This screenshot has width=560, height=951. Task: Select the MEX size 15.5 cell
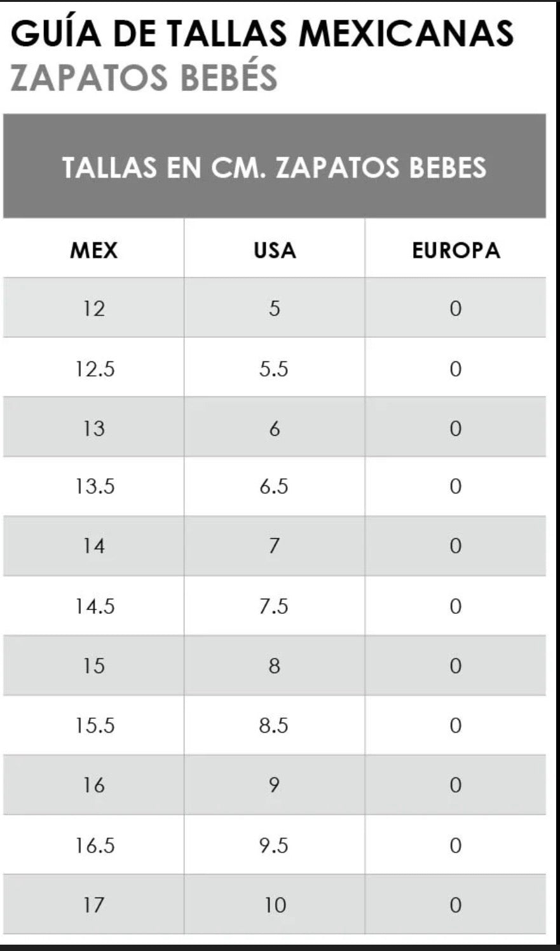point(95,725)
